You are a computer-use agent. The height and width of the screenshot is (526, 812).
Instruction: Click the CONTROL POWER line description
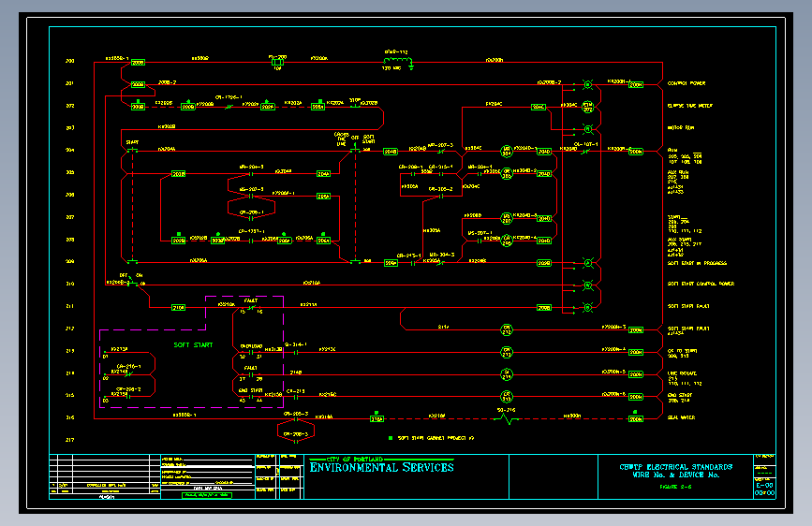pos(687,83)
